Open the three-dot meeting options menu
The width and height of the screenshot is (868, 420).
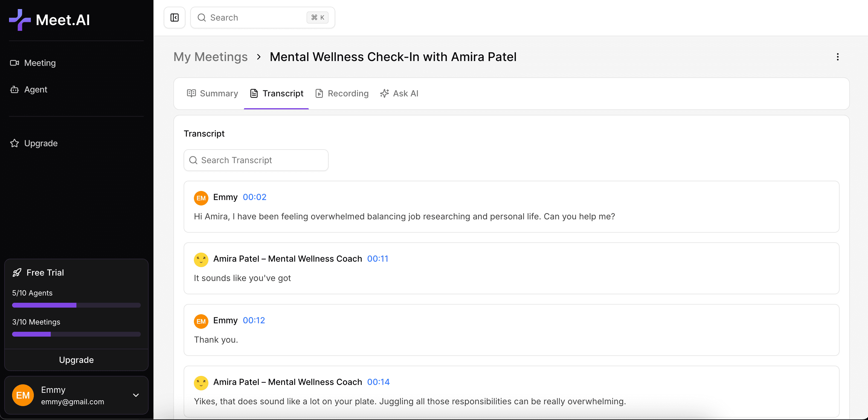tap(837, 57)
